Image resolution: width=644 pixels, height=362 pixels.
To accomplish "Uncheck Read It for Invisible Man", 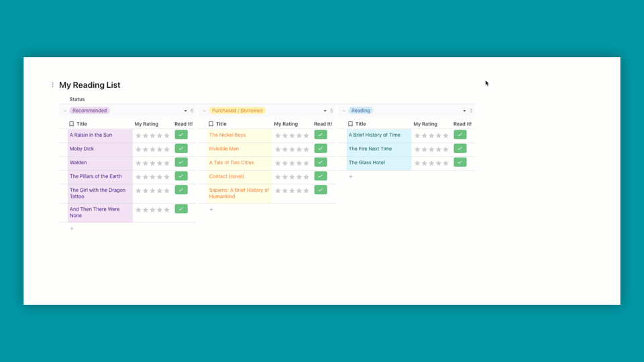I will [321, 149].
